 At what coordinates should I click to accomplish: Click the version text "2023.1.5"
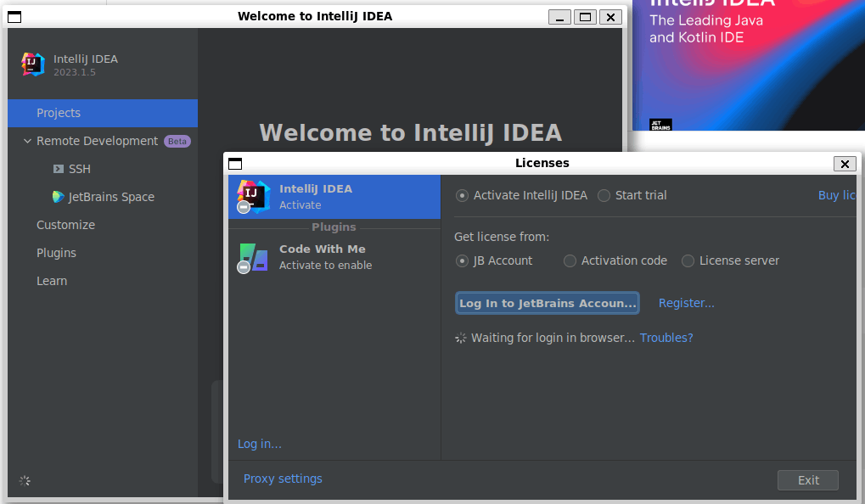[75, 72]
